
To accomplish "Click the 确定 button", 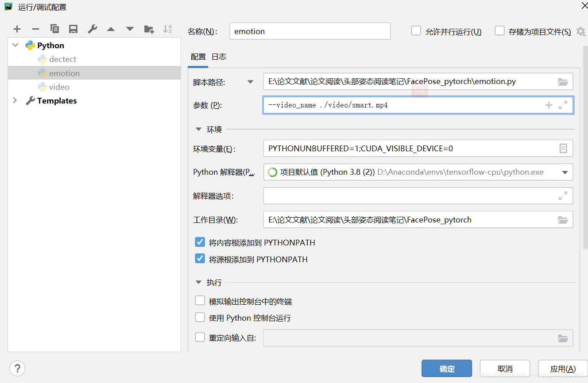I will tap(447, 369).
